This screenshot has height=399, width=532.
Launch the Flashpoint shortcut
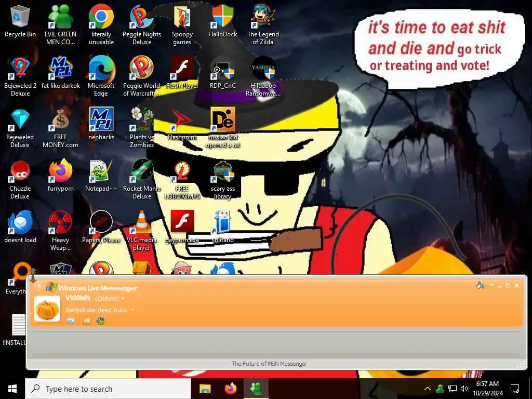click(182, 124)
